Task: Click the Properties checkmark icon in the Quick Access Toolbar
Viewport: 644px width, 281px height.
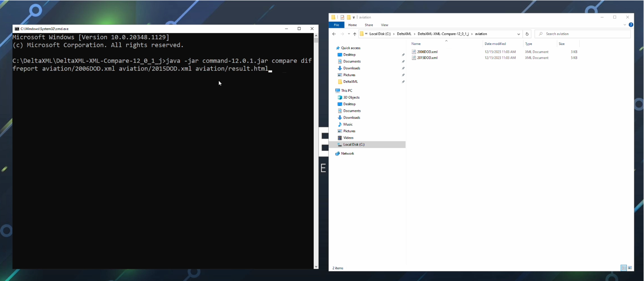Action: (342, 17)
